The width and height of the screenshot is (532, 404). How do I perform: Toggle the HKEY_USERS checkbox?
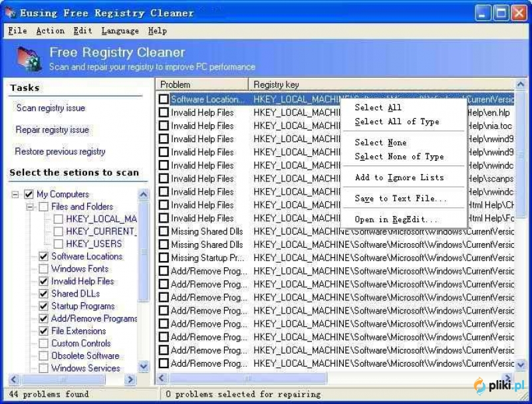click(59, 244)
